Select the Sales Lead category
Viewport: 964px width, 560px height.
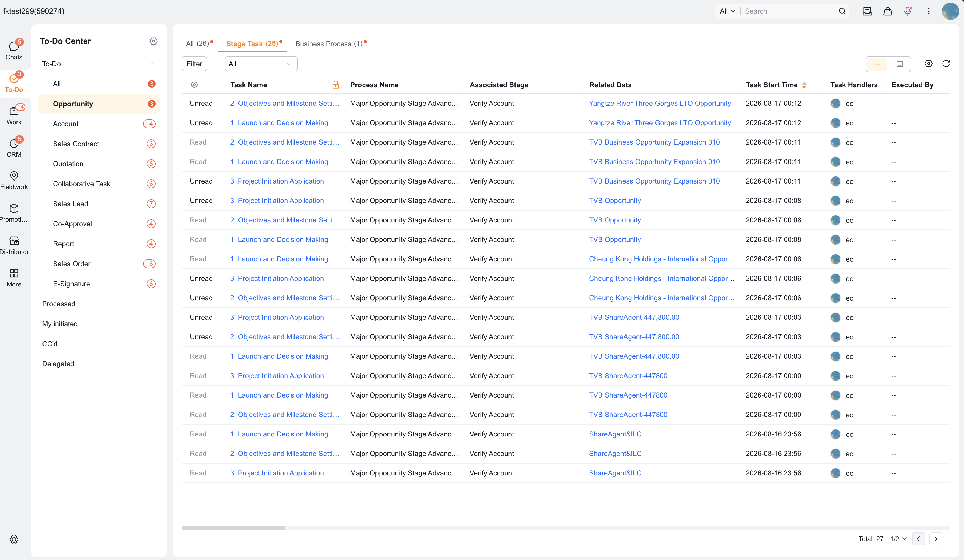99,204
